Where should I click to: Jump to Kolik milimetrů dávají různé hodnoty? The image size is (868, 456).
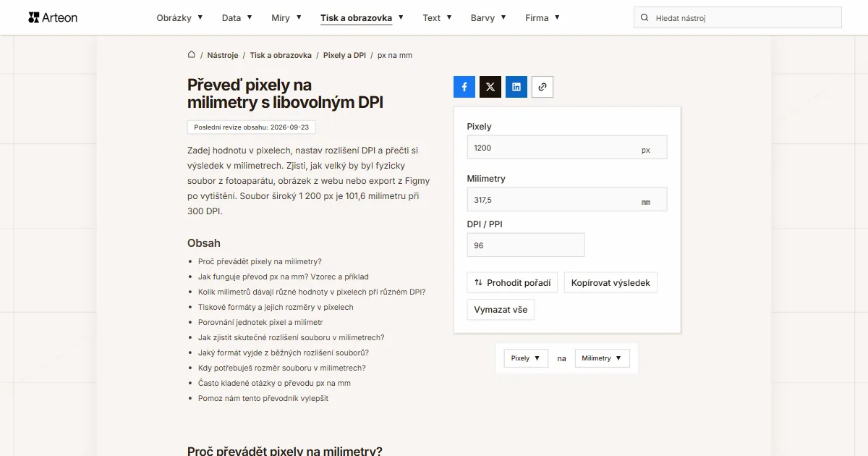pos(312,292)
